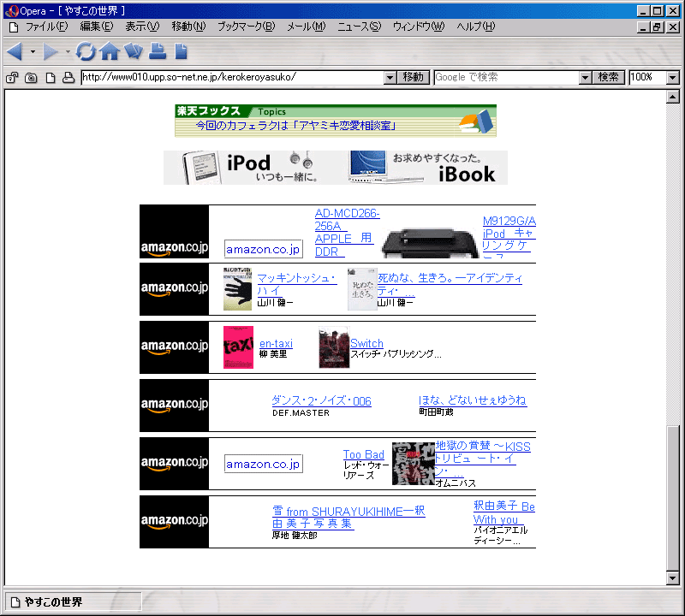Click Amazon logo in the SHURAYUKIHIME row
The image size is (685, 616).
pyautogui.click(x=175, y=521)
